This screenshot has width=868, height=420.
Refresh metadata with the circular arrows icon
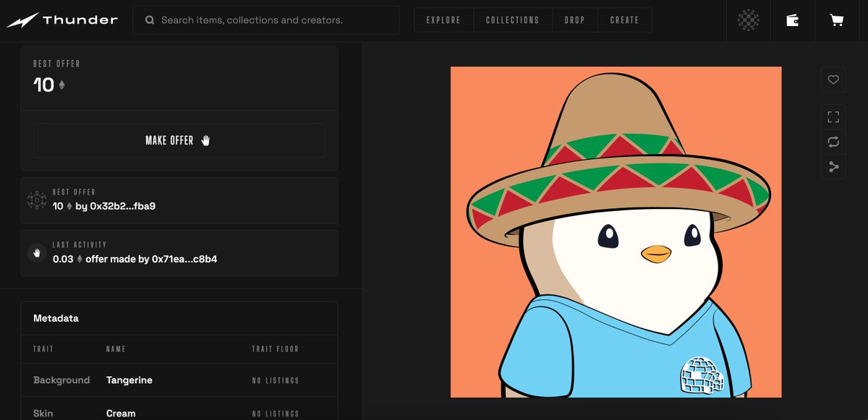coord(833,142)
